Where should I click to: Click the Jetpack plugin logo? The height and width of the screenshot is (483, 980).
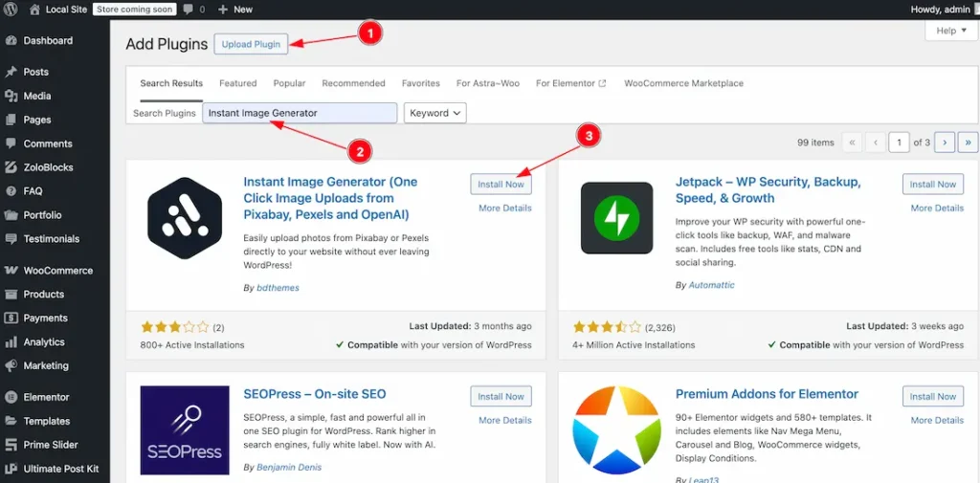click(617, 218)
